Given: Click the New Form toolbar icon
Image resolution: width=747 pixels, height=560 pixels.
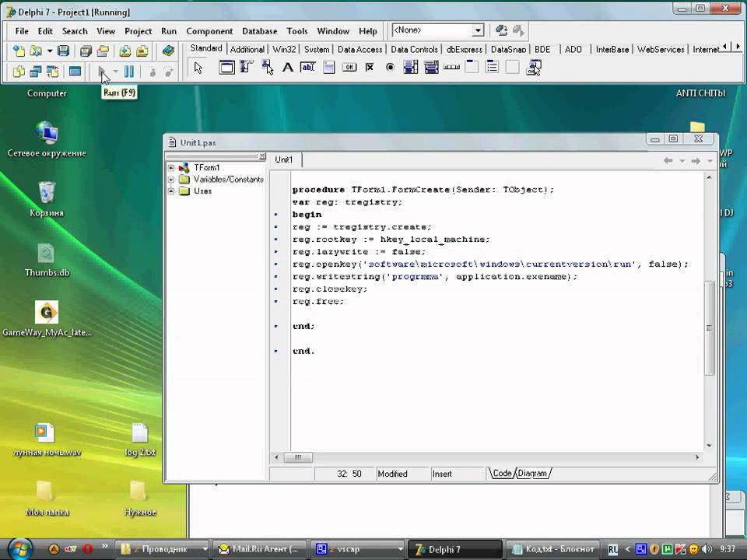Looking at the screenshot, I should point(75,72).
